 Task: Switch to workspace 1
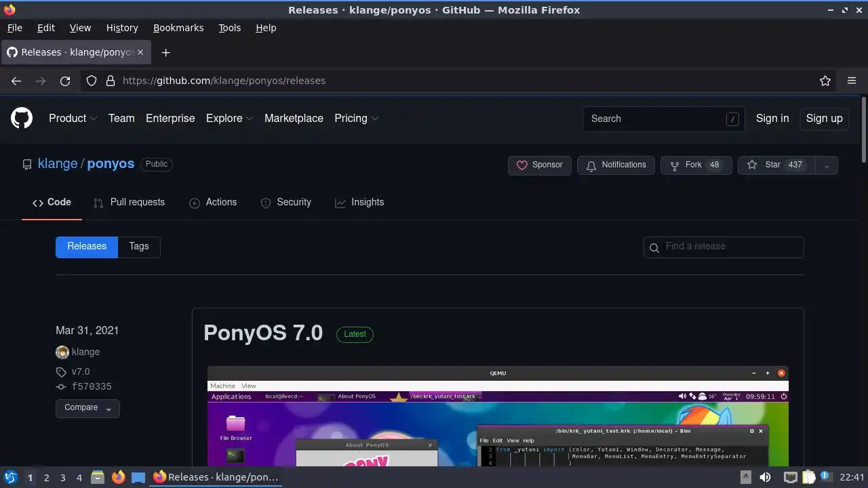(x=30, y=478)
